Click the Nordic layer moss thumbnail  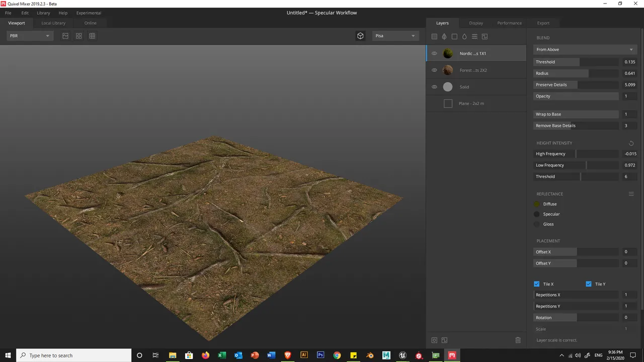pyautogui.click(x=448, y=53)
